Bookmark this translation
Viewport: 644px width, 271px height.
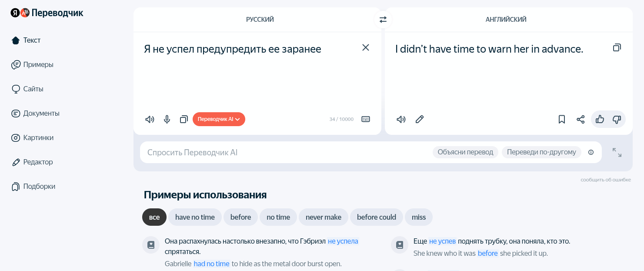tap(562, 119)
